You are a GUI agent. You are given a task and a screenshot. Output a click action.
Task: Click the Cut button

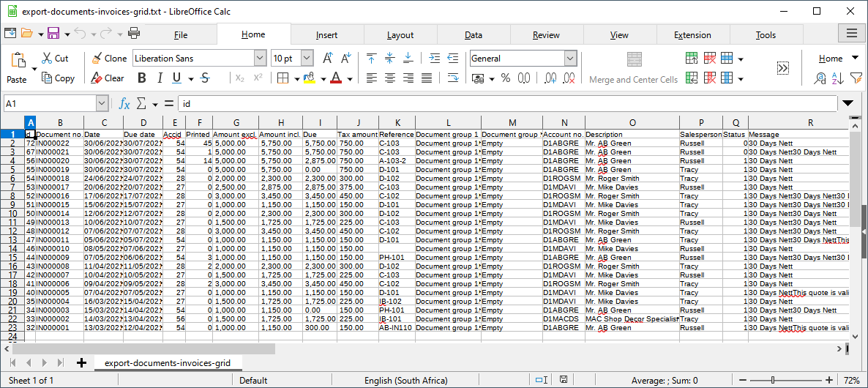[55, 58]
